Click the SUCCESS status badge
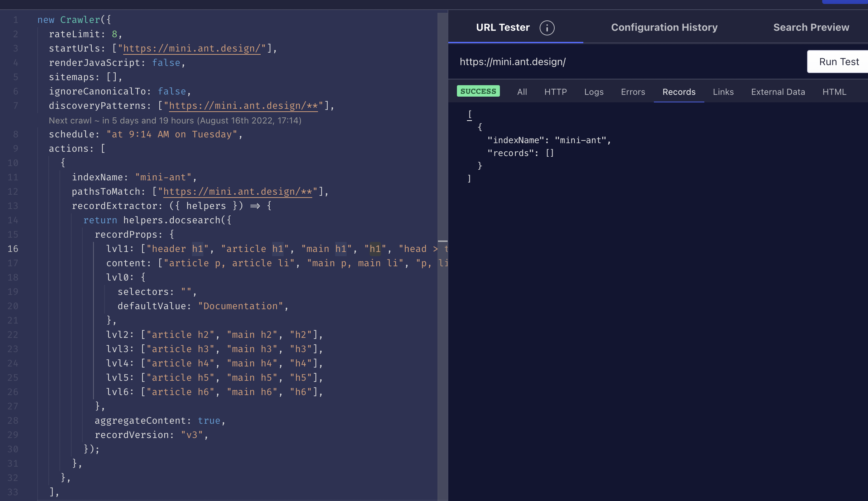This screenshot has height=501, width=868. coord(478,91)
